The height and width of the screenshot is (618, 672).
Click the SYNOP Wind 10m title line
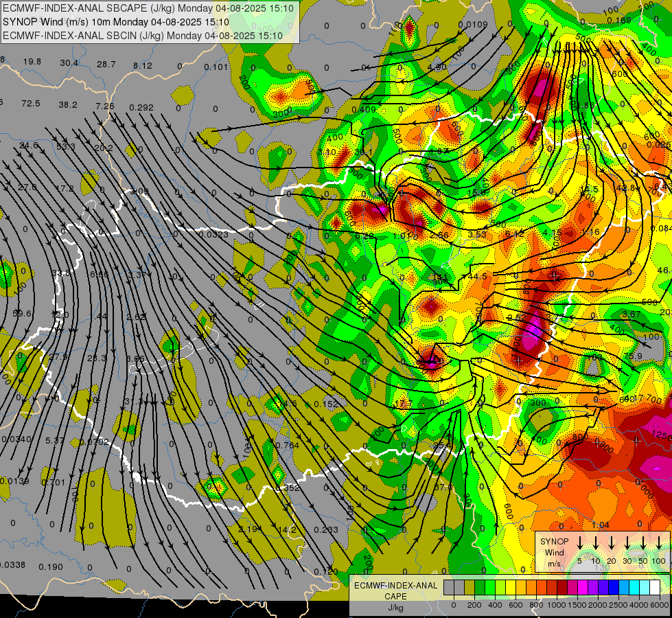[116, 22]
